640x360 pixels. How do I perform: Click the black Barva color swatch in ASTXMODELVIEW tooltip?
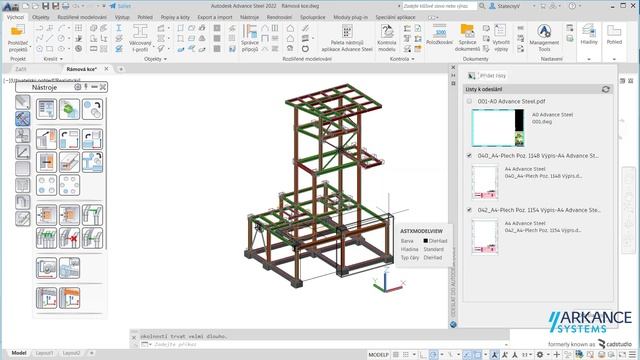(x=425, y=241)
